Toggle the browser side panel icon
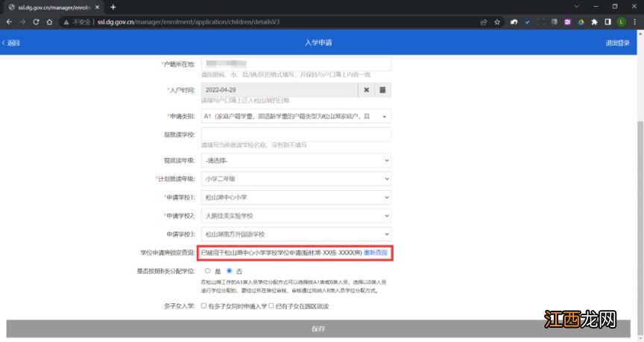This screenshot has height=342, width=644. 608,22
